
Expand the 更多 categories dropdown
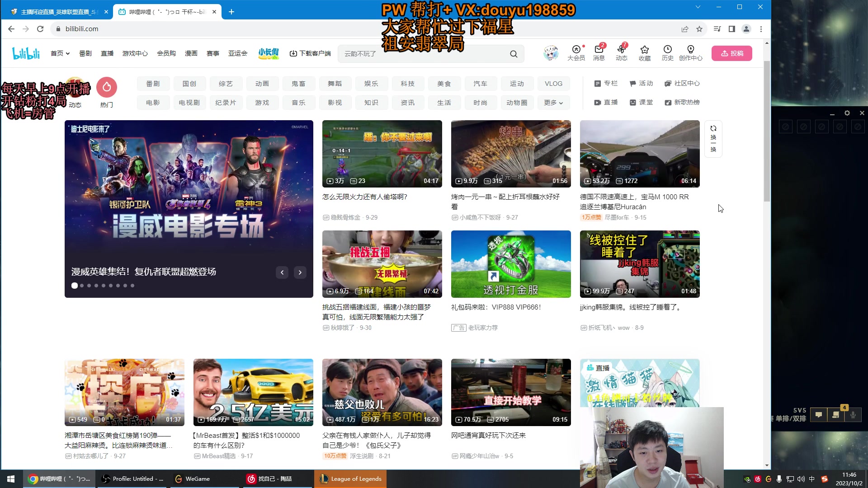coord(553,103)
